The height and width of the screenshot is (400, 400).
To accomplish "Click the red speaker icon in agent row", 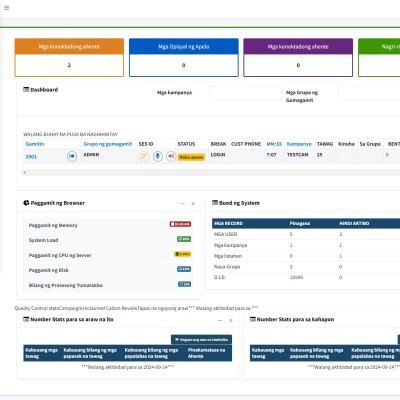I will [171, 156].
